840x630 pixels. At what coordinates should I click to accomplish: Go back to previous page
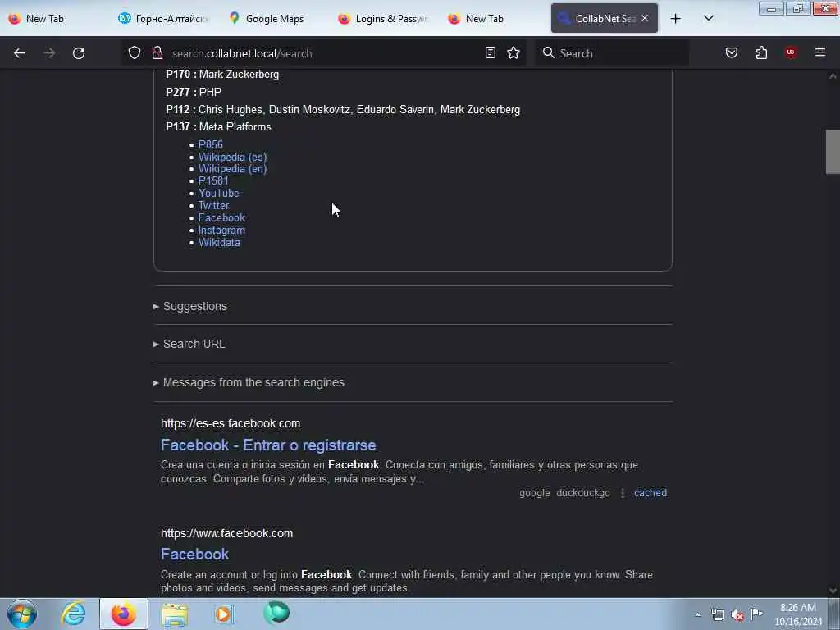click(20, 53)
